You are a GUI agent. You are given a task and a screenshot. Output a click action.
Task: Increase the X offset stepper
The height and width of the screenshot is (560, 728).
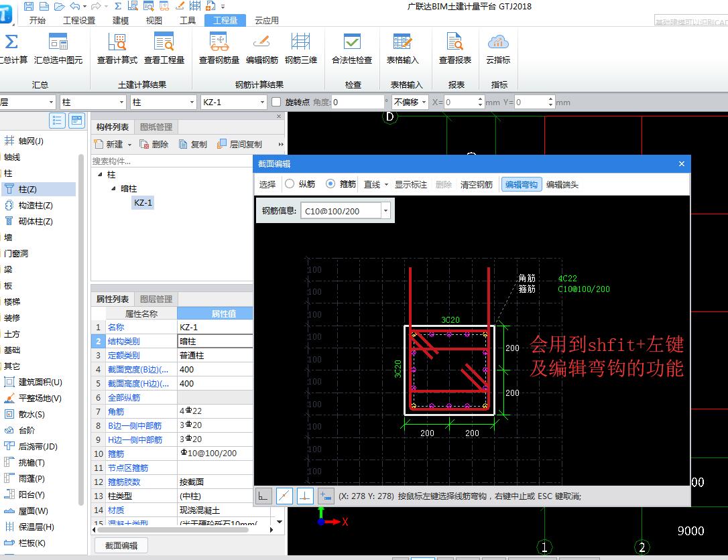click(x=480, y=99)
